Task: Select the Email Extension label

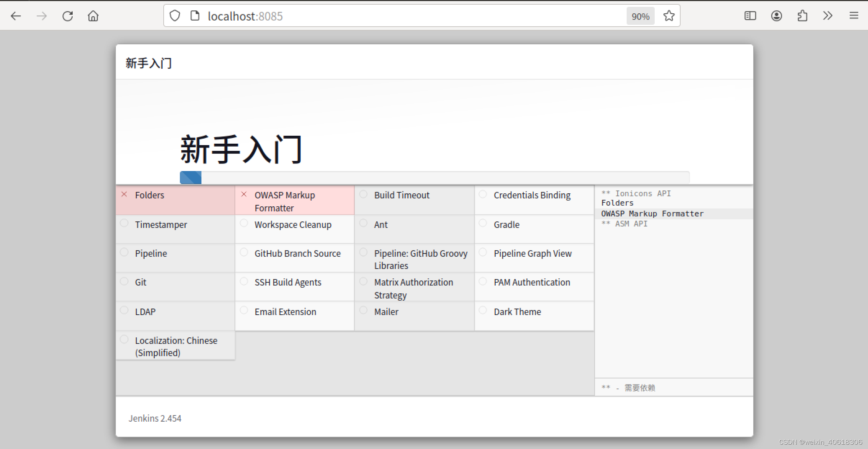Action: (x=285, y=312)
